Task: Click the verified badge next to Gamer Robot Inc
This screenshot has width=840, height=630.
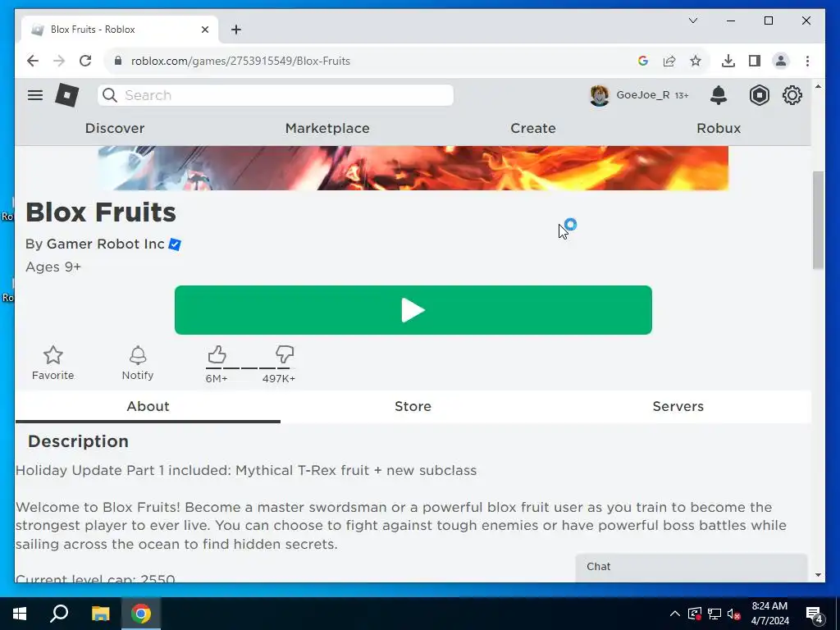Action: tap(175, 244)
